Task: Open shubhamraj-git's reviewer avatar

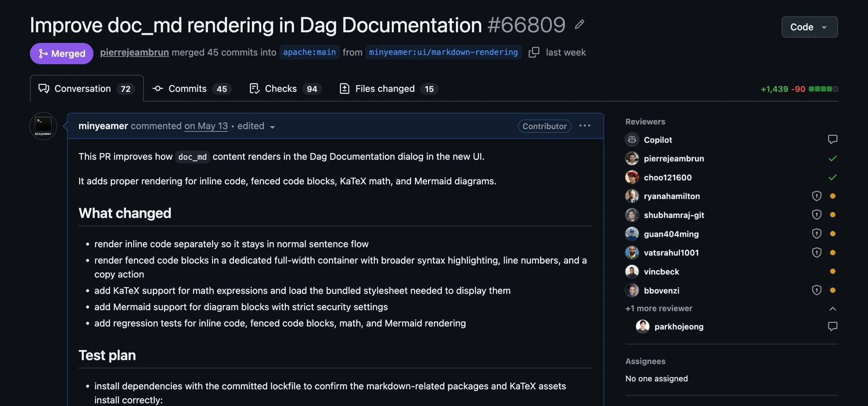Action: point(632,215)
